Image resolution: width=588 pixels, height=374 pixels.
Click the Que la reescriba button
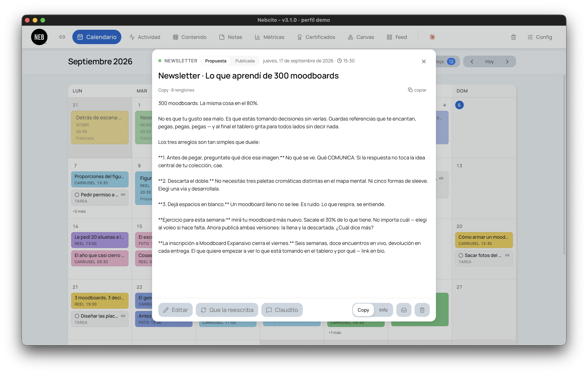click(227, 310)
